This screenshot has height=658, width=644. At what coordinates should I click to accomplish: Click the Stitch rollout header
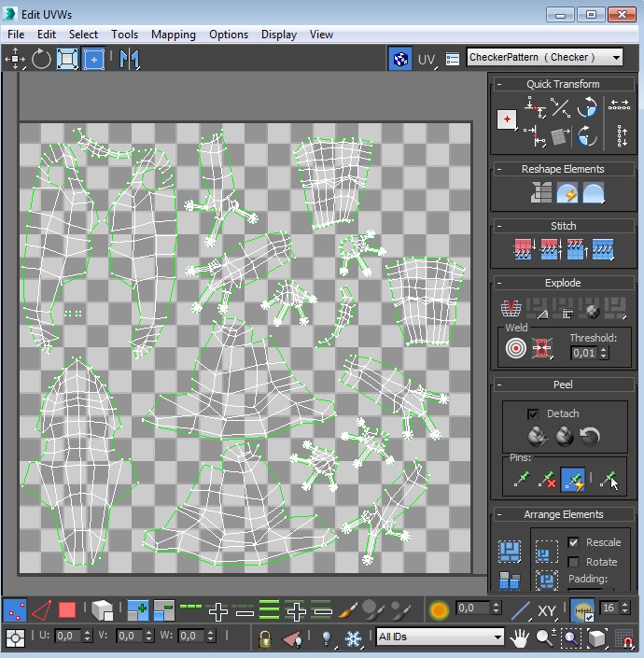563,226
